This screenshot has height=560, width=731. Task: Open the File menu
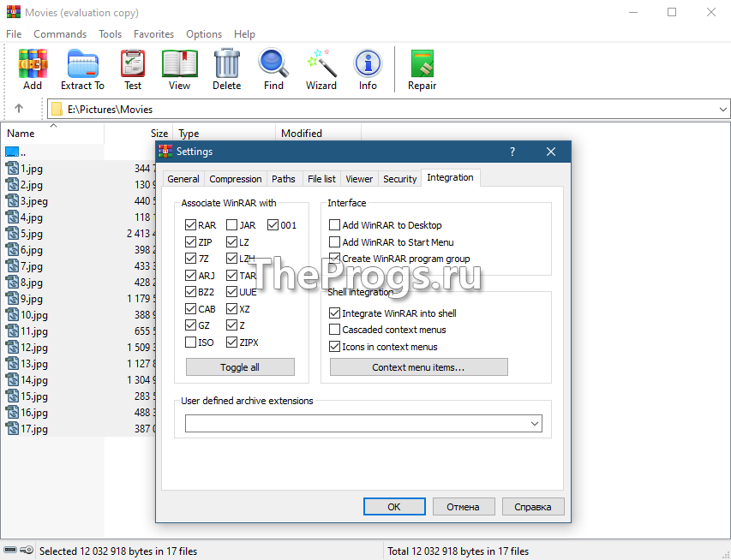(x=14, y=34)
